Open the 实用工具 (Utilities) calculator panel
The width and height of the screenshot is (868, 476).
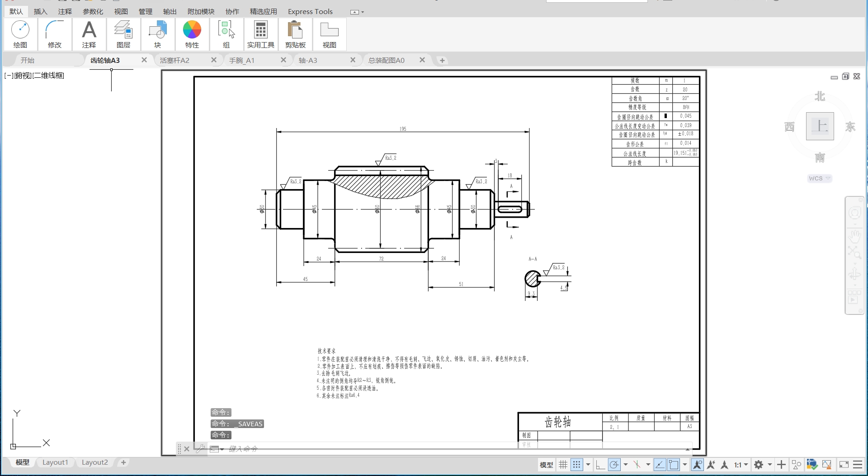(261, 34)
